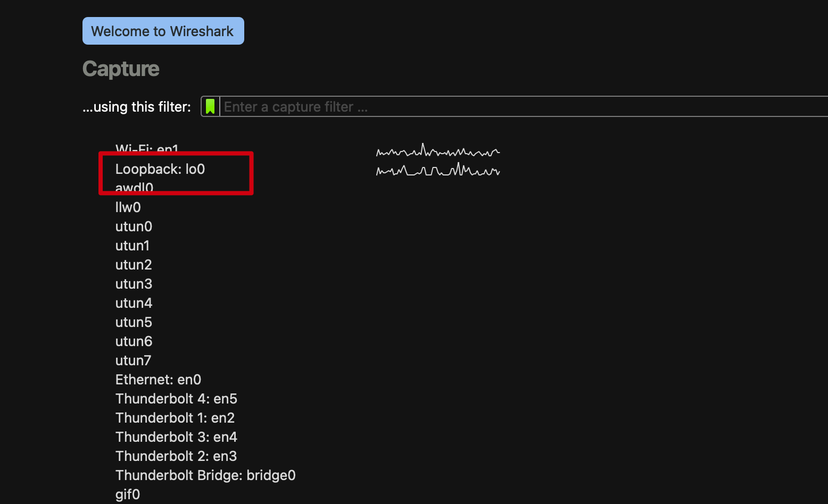828x504 pixels.
Task: Open the green capture filter bookmark icon
Action: coord(210,106)
